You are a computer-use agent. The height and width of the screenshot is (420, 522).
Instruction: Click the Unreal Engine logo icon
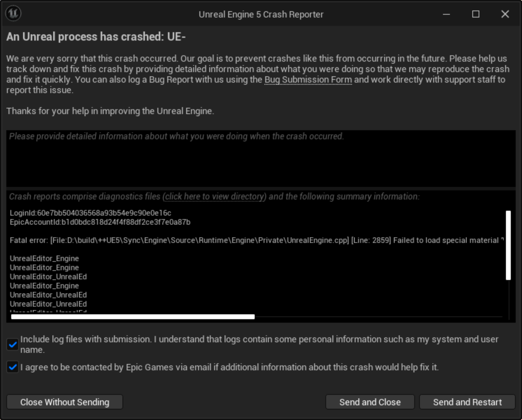coord(14,14)
